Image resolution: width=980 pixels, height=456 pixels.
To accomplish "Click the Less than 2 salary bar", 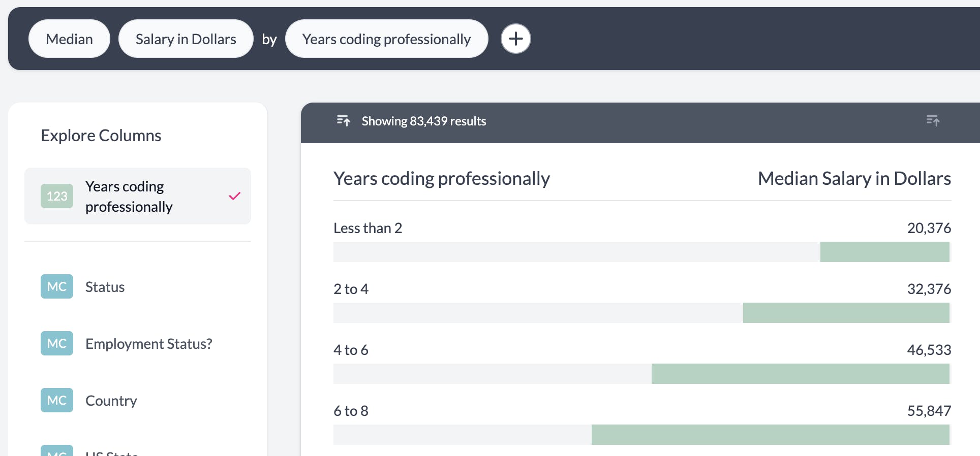I will 884,252.
